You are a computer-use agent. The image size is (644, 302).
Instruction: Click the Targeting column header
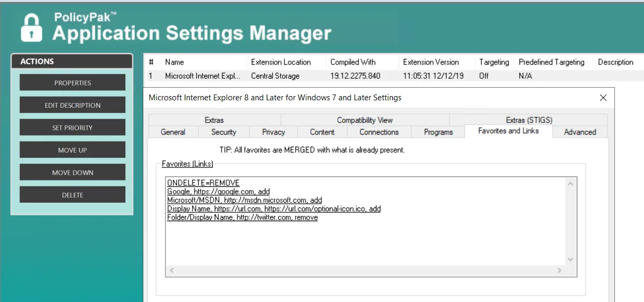(494, 62)
